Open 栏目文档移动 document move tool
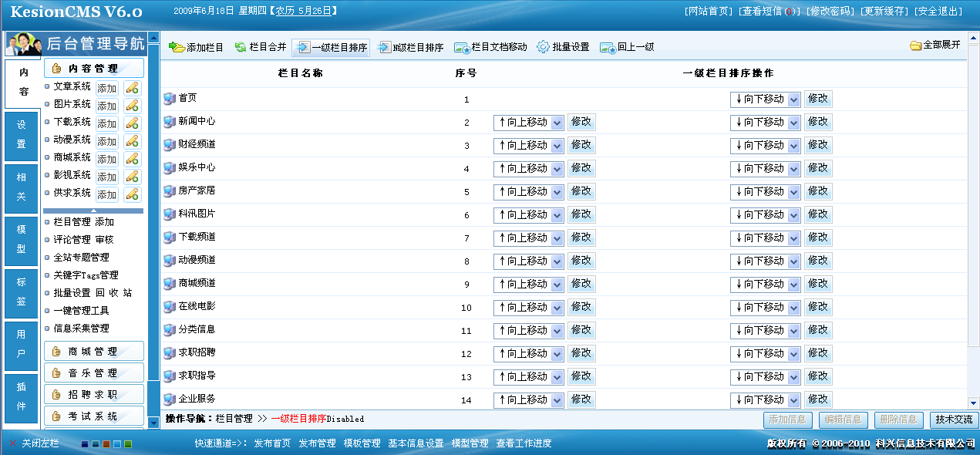 460,46
